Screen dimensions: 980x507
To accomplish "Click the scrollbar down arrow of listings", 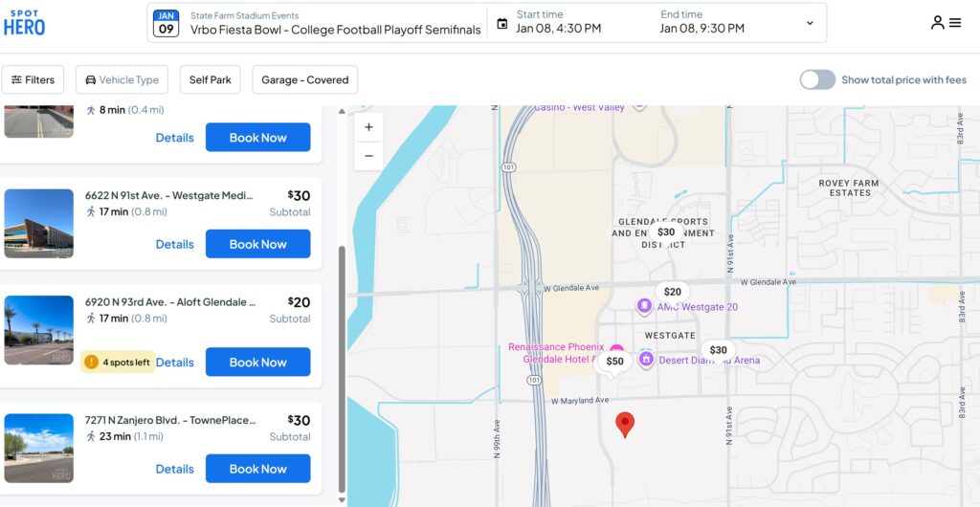I will (x=342, y=500).
